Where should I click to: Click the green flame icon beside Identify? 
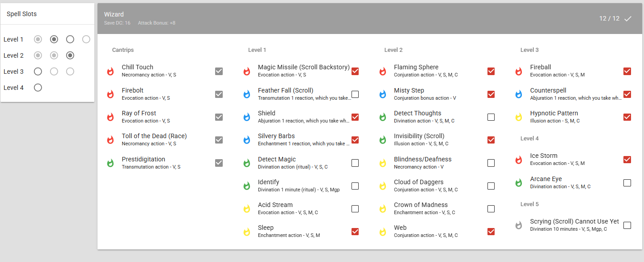(247, 186)
